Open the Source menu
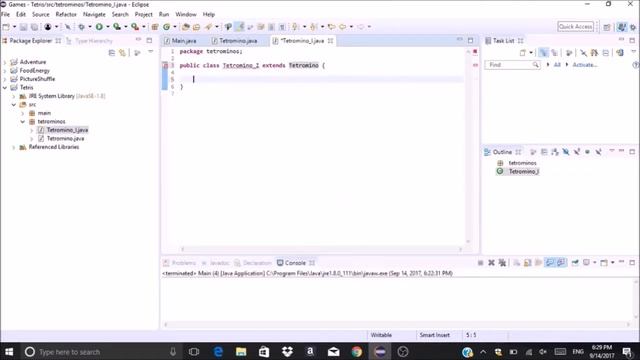Image resolution: width=640 pixels, height=360 pixels. 41,14
